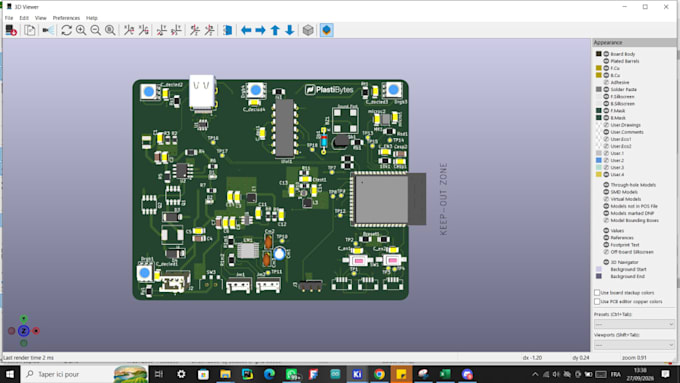Zoom in on the 3D view
Screen dimensions: 680x383
81,30
